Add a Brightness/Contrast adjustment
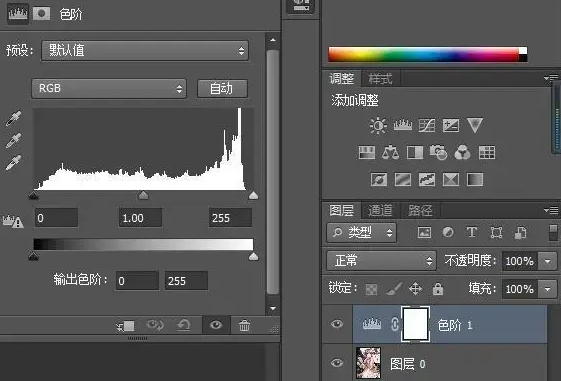The width and height of the screenshot is (561, 381). [x=378, y=126]
